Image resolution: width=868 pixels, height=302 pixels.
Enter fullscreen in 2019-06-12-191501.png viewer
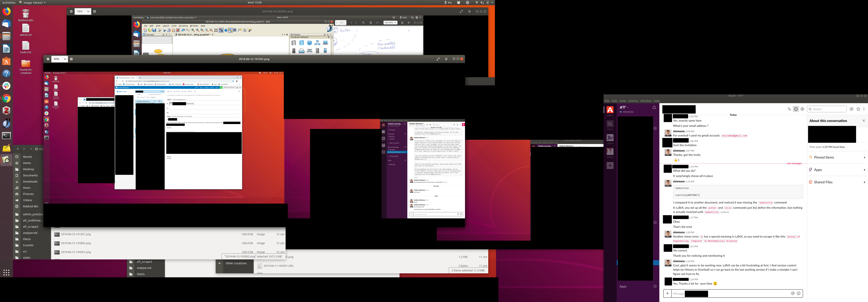pos(438,59)
